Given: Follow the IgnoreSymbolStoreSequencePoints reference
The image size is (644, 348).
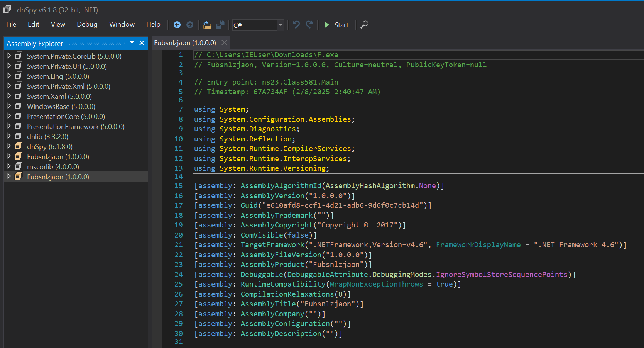Looking at the screenshot, I should point(502,275).
